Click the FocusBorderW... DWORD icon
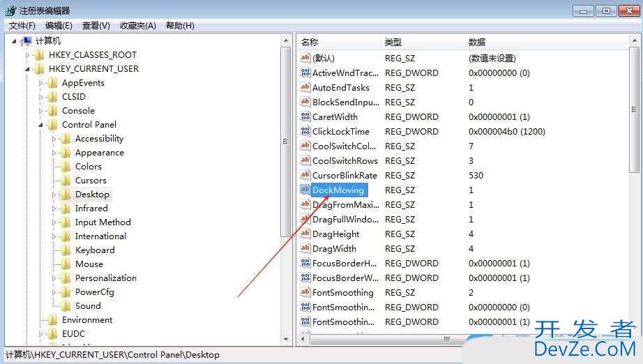643x364 pixels. [x=305, y=278]
